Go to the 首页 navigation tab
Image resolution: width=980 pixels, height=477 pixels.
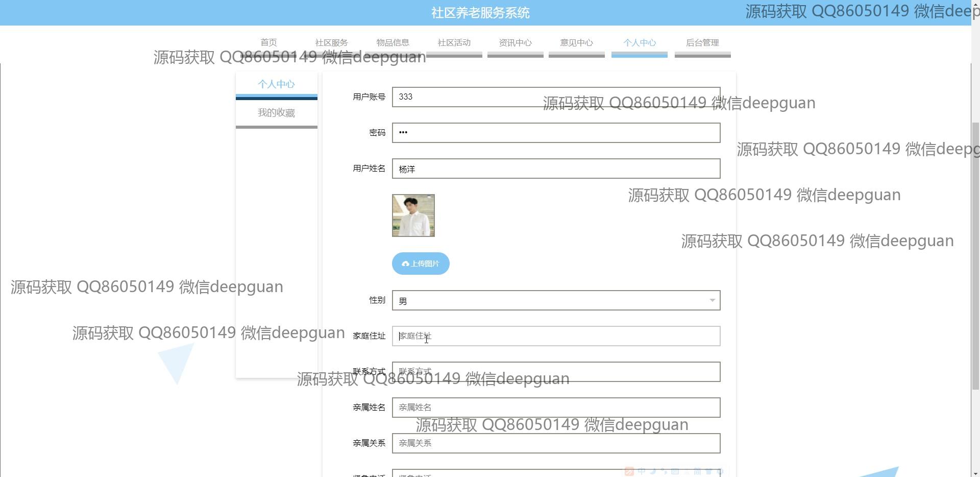(x=268, y=43)
